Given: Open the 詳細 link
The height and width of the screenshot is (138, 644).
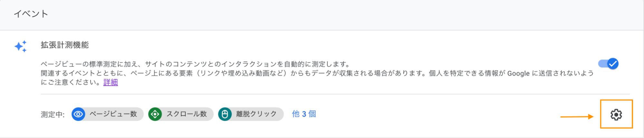Looking at the screenshot, I should tap(111, 82).
